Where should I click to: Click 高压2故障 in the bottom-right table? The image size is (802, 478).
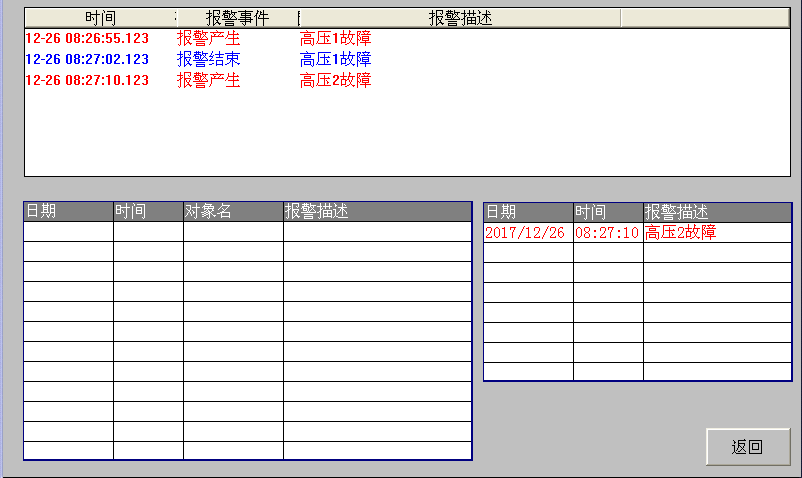(x=681, y=232)
